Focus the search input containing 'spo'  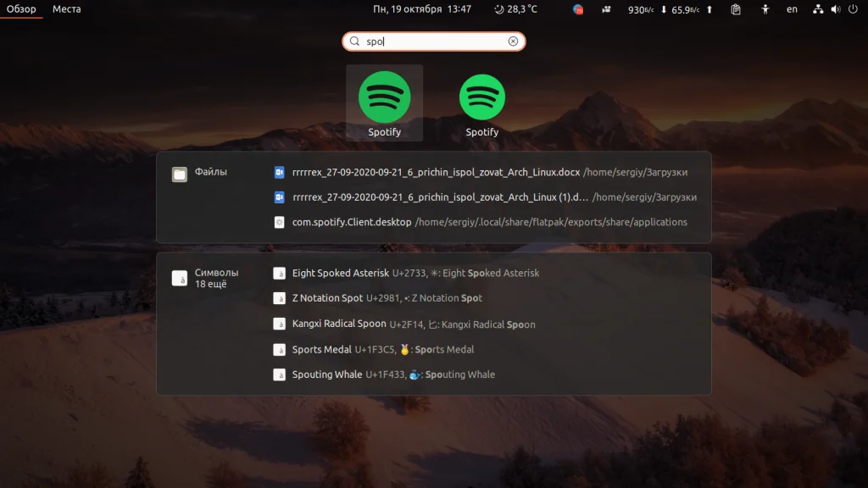434,42
